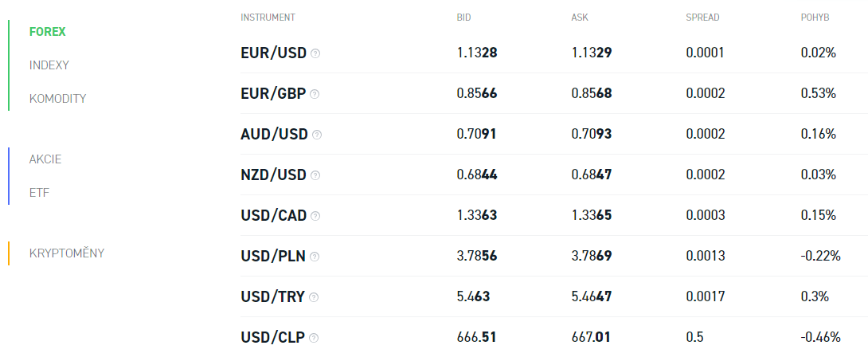Click the BID column header

point(464,18)
